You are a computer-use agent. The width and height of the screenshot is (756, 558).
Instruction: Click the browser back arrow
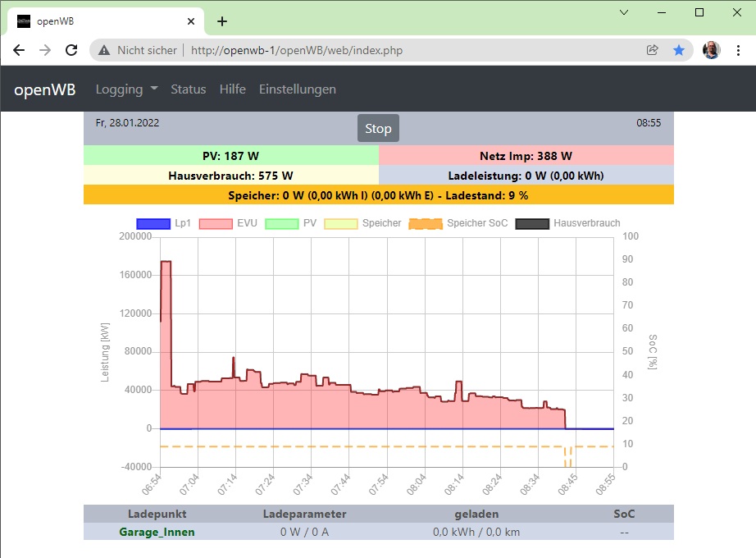[x=19, y=50]
